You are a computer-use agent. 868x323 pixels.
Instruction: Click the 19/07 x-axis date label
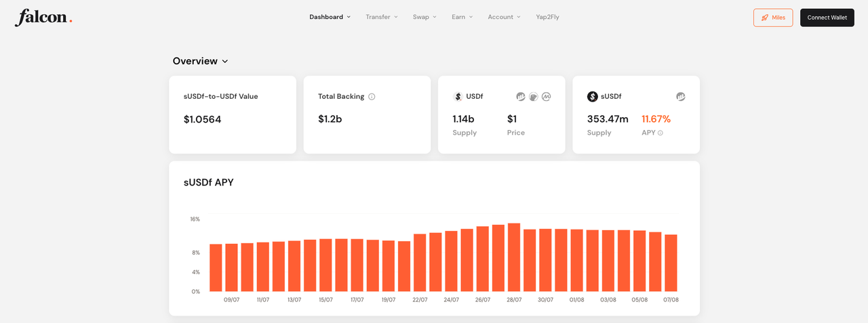click(x=389, y=300)
